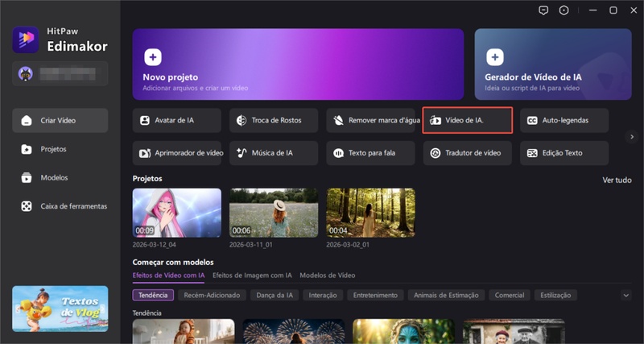Select the Tendência filter chip
This screenshot has width=644, height=344.
point(153,295)
